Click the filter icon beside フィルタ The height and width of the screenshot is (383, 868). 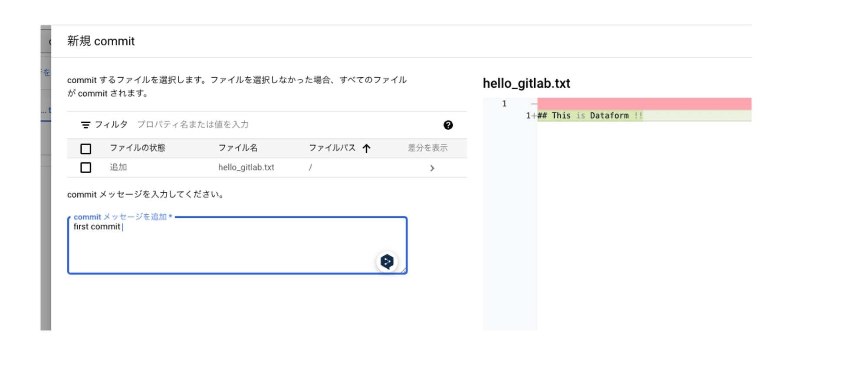click(85, 125)
